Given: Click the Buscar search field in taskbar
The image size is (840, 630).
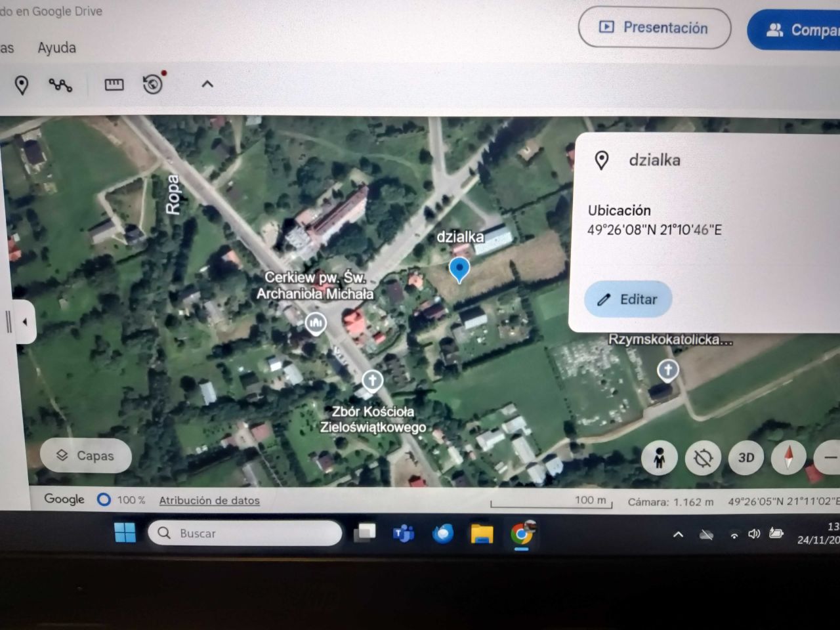Looking at the screenshot, I should pos(245,533).
